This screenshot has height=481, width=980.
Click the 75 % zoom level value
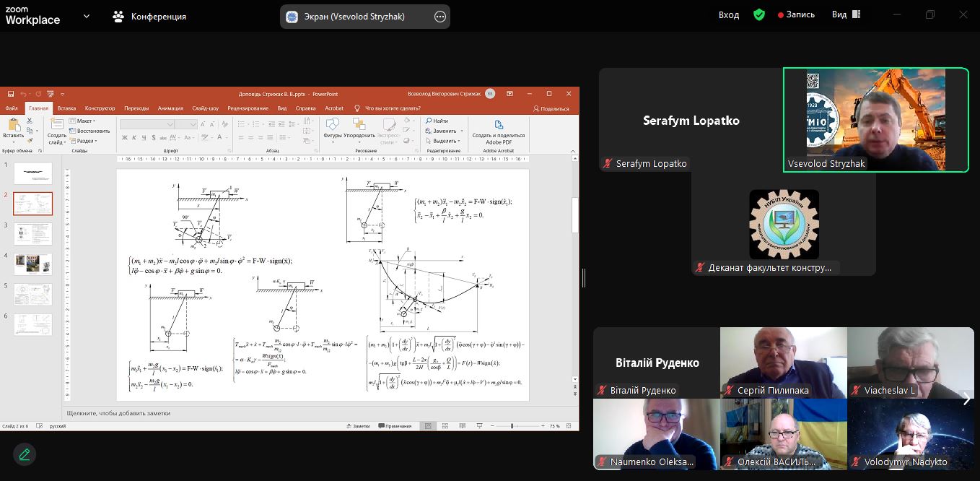pos(555,426)
